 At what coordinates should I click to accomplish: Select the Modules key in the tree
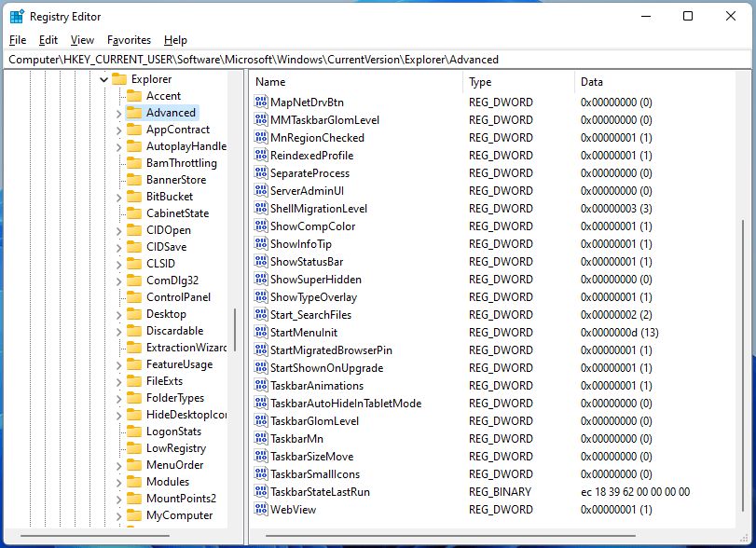(167, 482)
